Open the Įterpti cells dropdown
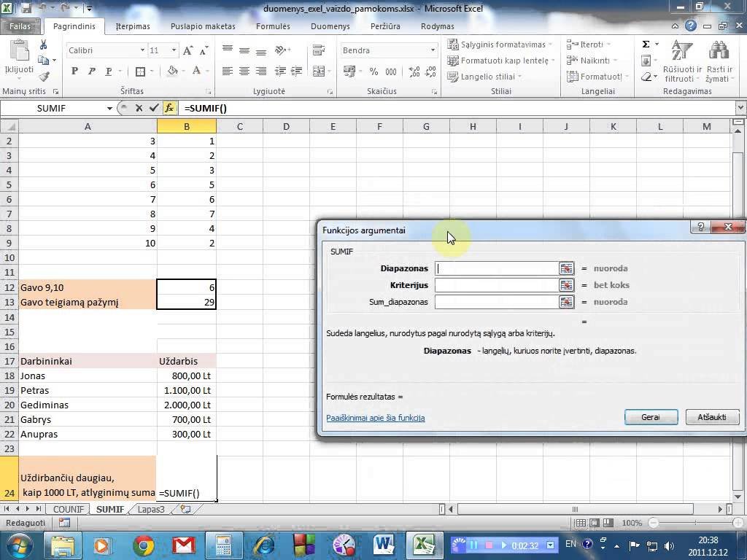The width and height of the screenshot is (747, 560). [x=608, y=44]
